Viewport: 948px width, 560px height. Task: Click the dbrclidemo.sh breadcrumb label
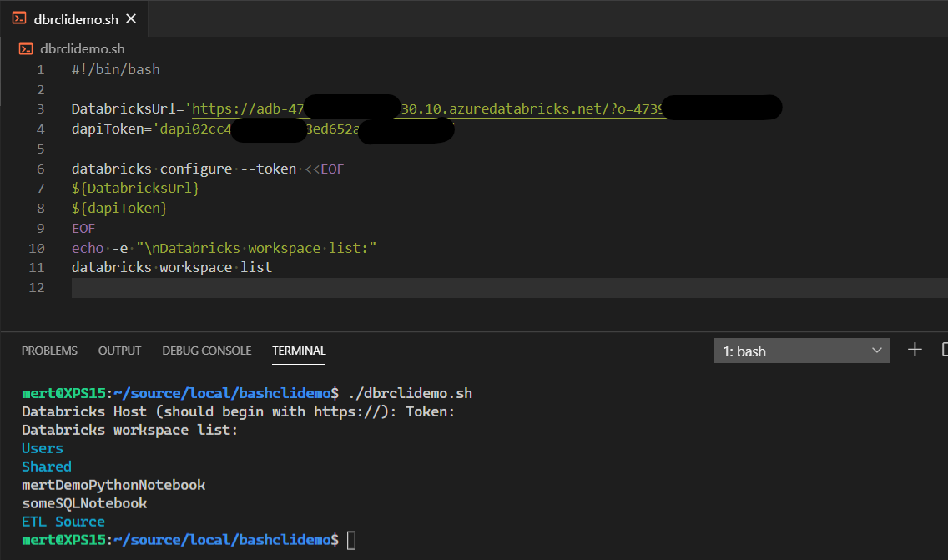point(81,48)
